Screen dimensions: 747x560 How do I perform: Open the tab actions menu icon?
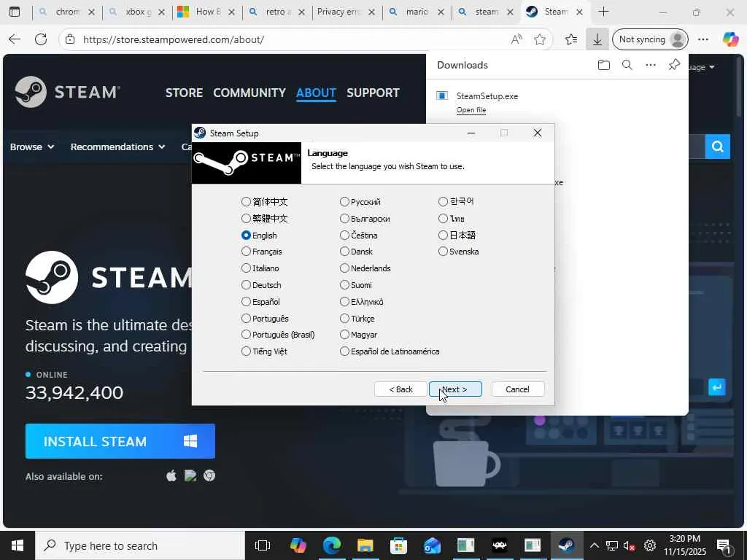point(15,12)
